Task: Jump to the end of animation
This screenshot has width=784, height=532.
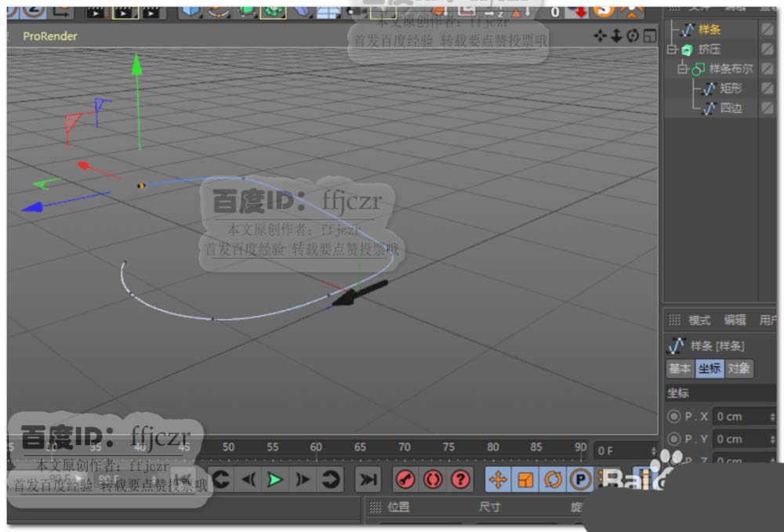Action: tap(368, 480)
